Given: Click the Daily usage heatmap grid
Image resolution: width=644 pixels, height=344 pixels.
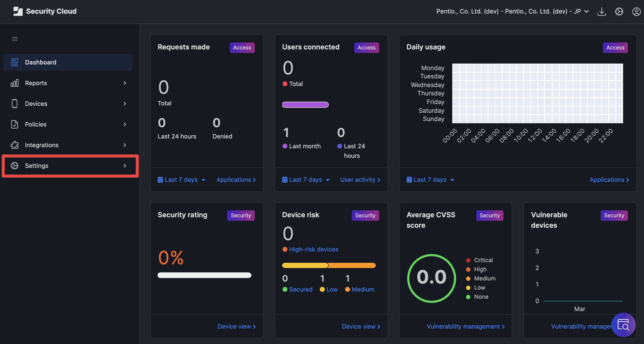Looking at the screenshot, I should 537,93.
